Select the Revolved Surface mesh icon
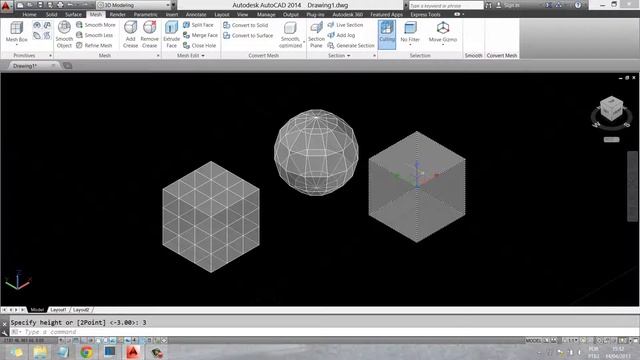 [x=37, y=25]
